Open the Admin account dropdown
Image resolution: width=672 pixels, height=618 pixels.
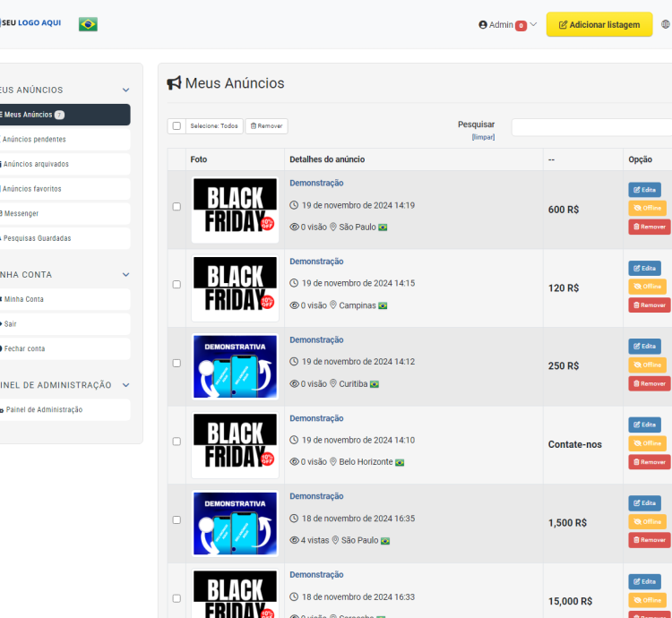[x=507, y=25]
